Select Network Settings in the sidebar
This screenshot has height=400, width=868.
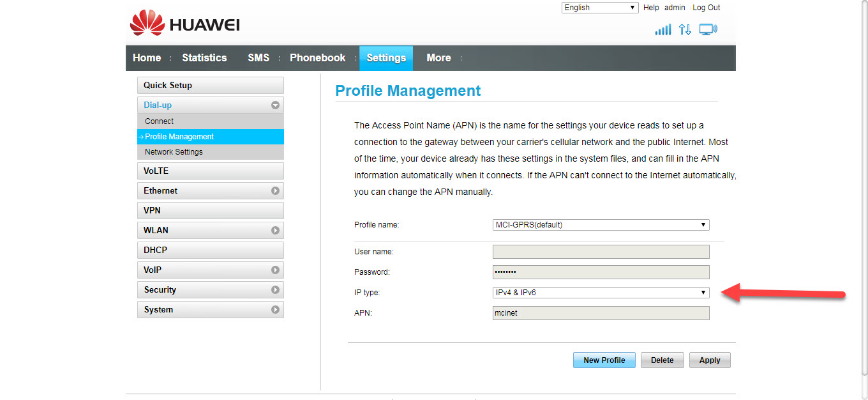click(174, 152)
